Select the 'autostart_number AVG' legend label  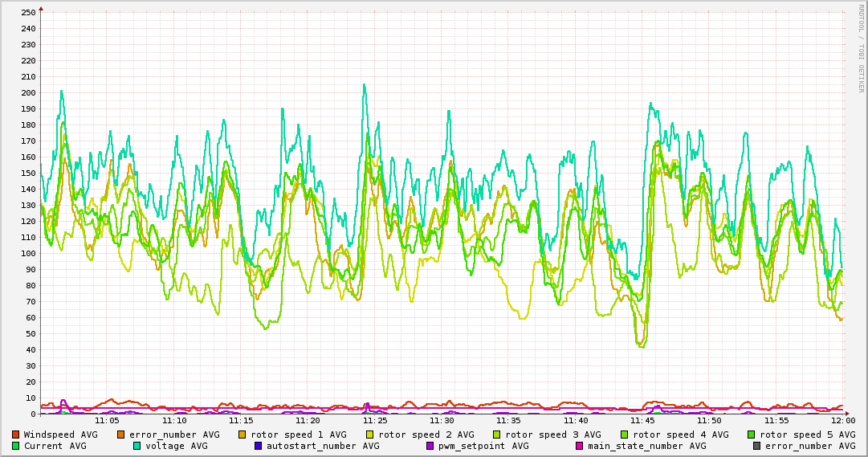(323, 446)
